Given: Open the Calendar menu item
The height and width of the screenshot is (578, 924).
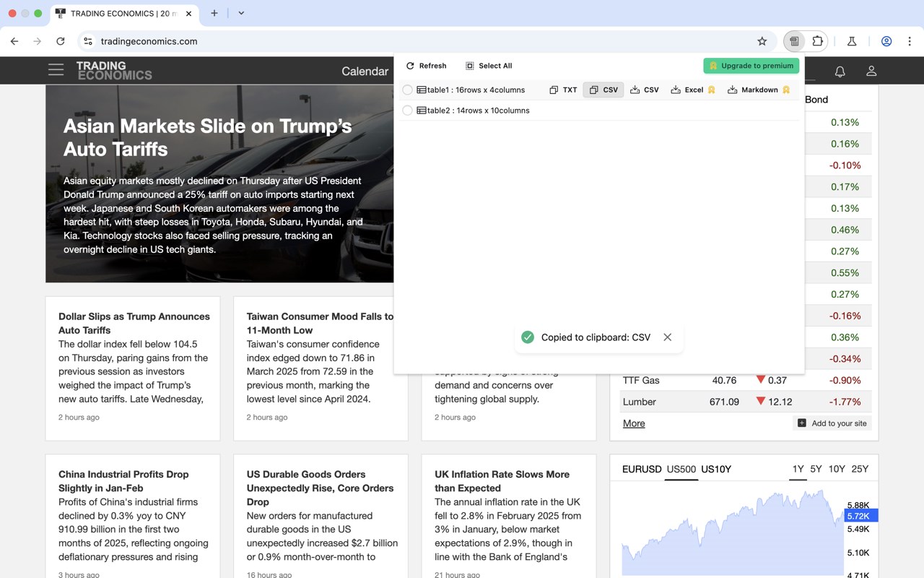Looking at the screenshot, I should tap(365, 71).
